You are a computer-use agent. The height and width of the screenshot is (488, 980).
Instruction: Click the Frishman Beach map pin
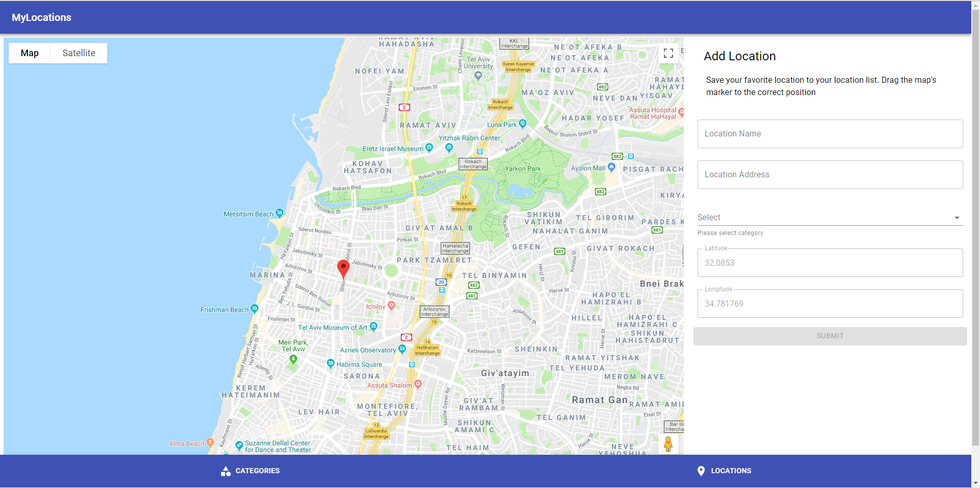255,309
